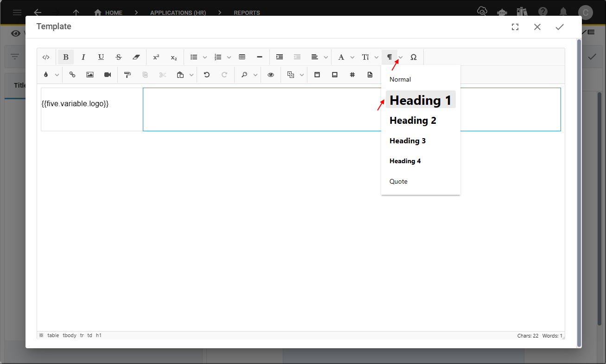This screenshot has height=364, width=606.
Task: Expand the text alignment options dropdown
Action: point(326,57)
